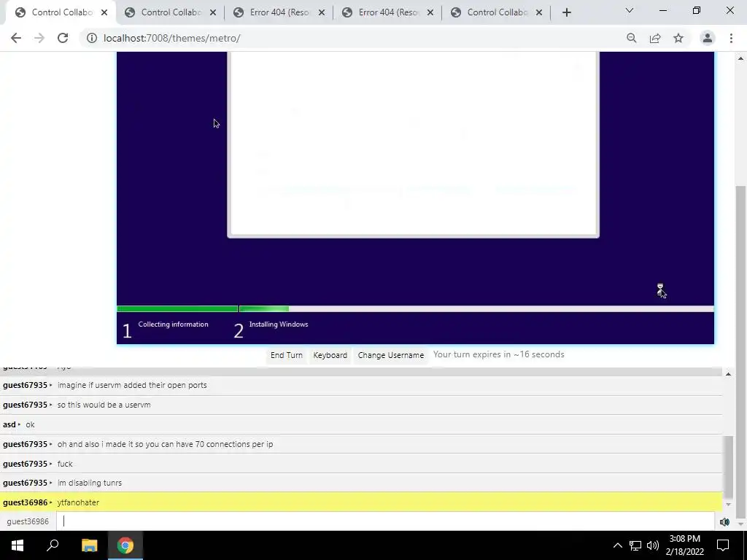Close the second Error 404 tab

click(430, 12)
